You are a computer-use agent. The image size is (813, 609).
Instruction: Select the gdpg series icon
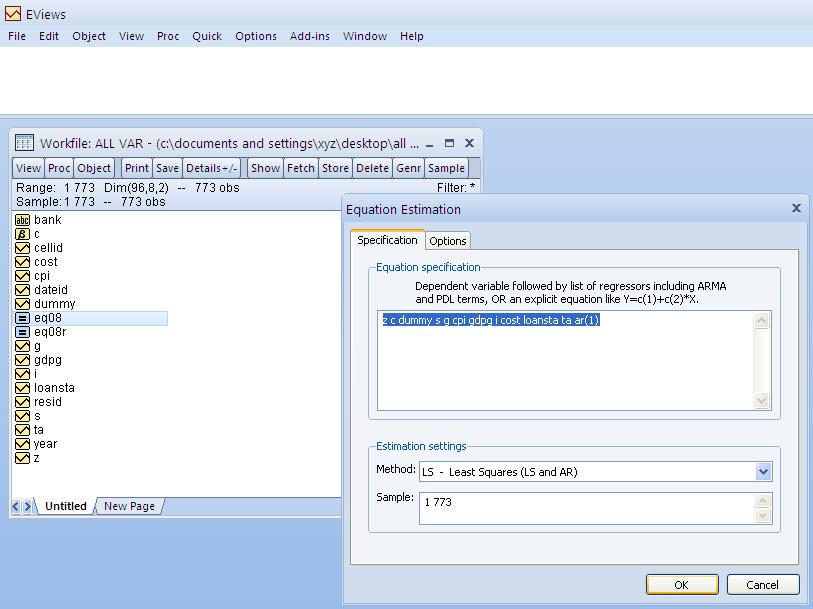pyautogui.click(x=22, y=360)
